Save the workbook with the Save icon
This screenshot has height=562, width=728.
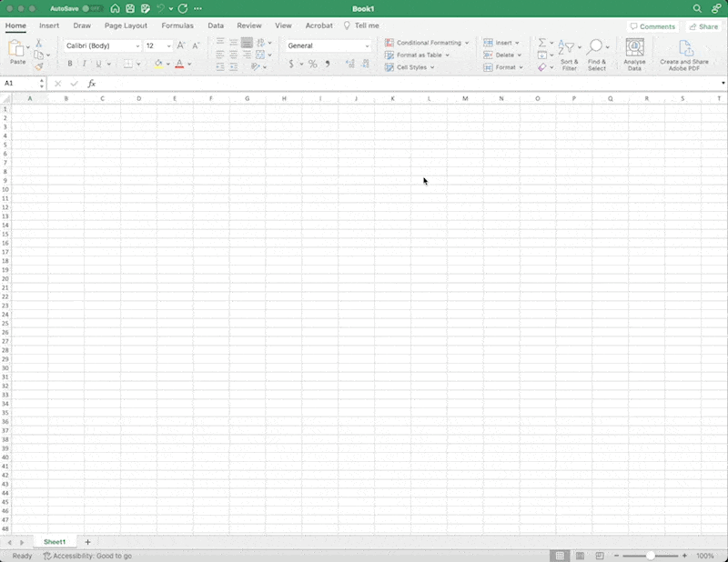pos(130,8)
